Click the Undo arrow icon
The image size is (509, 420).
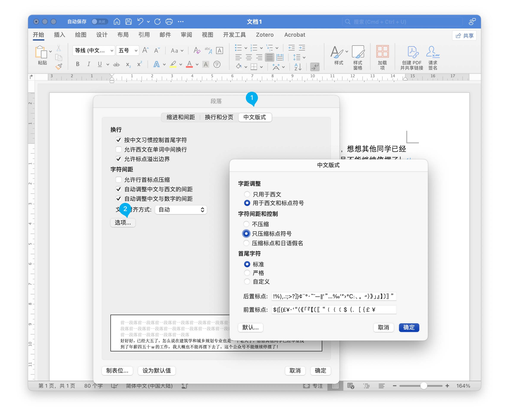[140, 22]
